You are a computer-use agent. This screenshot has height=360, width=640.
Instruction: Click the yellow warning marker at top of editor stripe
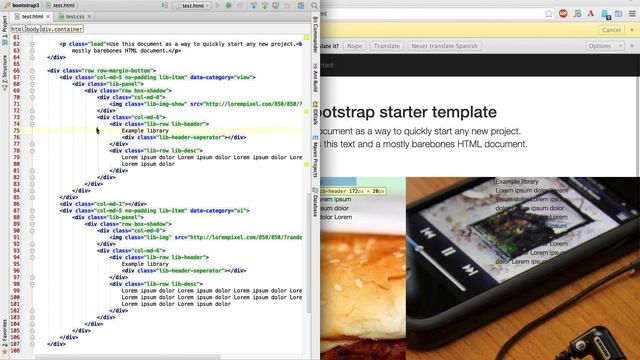307,37
